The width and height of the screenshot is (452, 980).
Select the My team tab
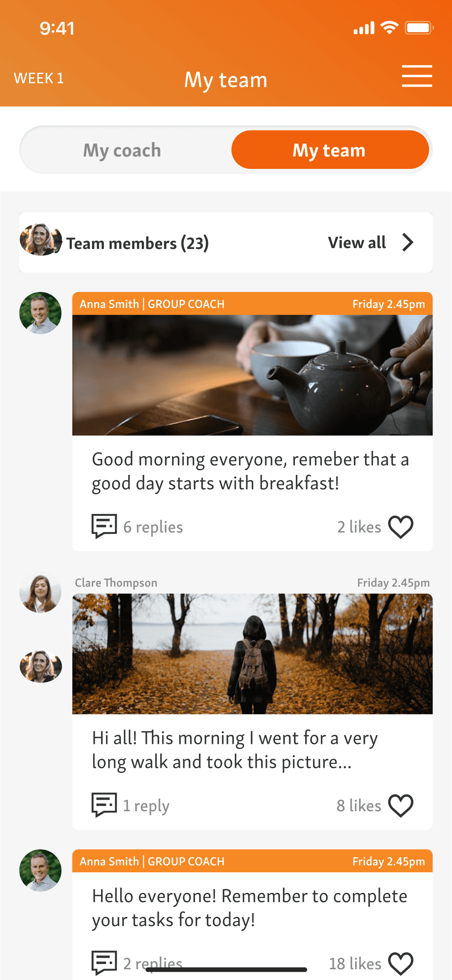coord(330,150)
